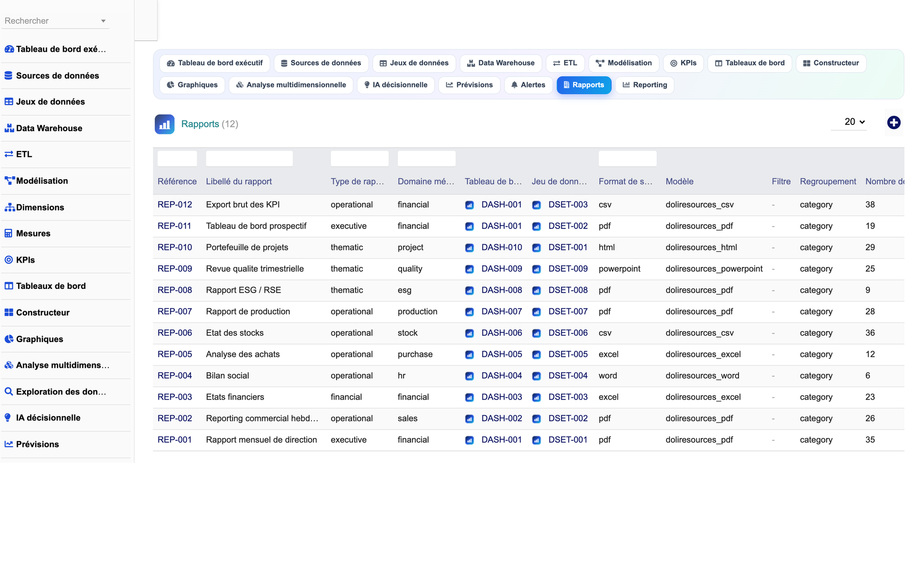Select the Constructeur tab
The image size is (924, 572).
831,63
